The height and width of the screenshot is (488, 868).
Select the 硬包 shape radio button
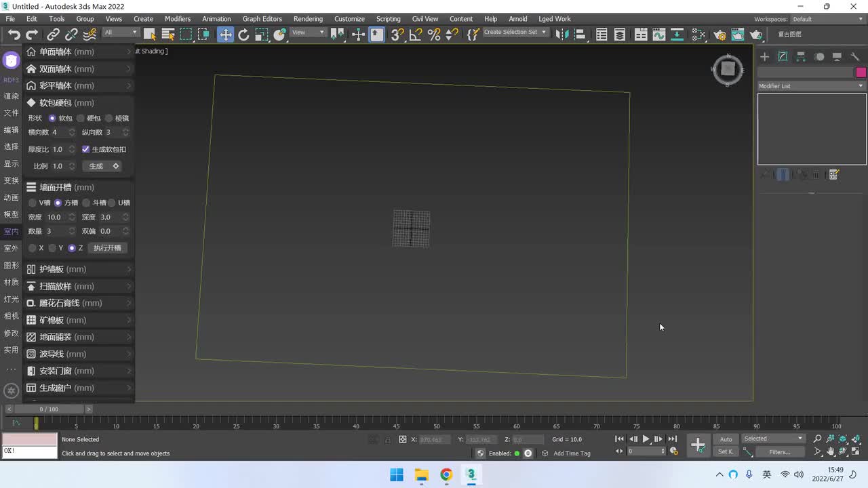pyautogui.click(x=81, y=119)
